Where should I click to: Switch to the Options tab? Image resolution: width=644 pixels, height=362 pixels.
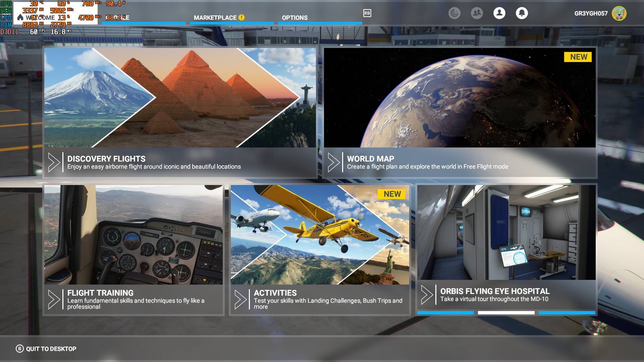point(294,18)
